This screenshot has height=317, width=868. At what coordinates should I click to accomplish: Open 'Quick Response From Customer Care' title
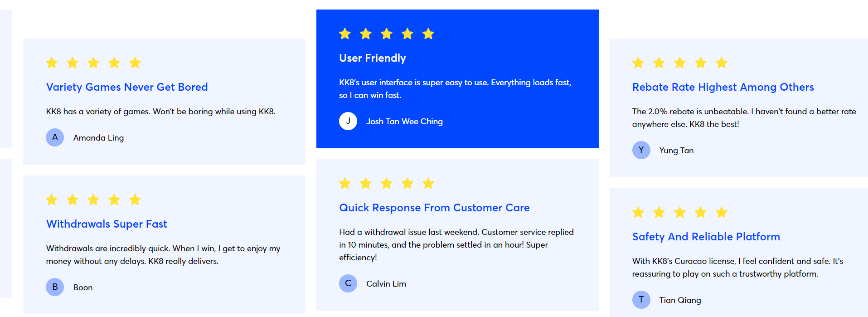click(434, 208)
